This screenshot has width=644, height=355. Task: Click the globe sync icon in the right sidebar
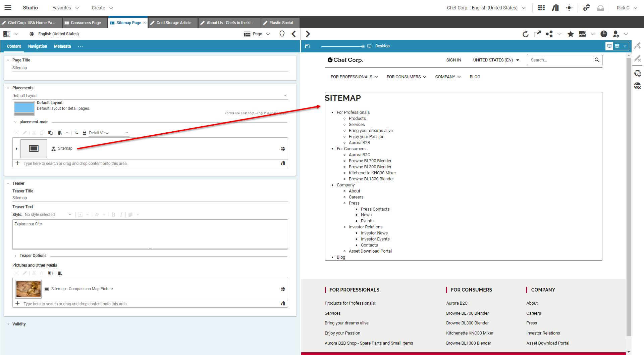tap(637, 73)
